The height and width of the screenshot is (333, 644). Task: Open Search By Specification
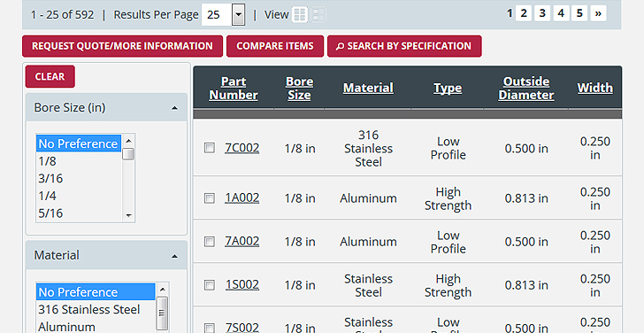(x=404, y=46)
